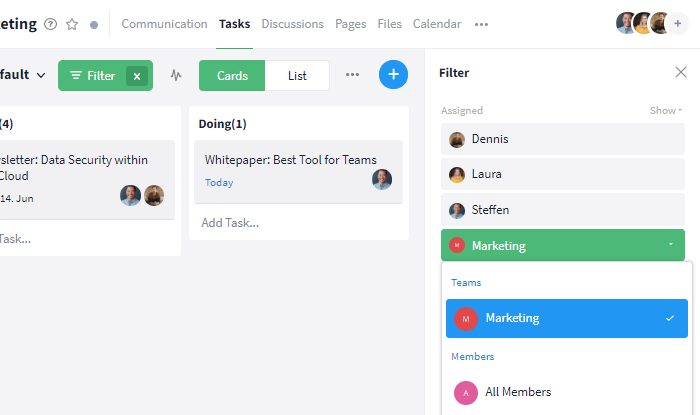The width and height of the screenshot is (700, 415).
Task: Close the Filter panel
Action: pyautogui.click(x=681, y=72)
